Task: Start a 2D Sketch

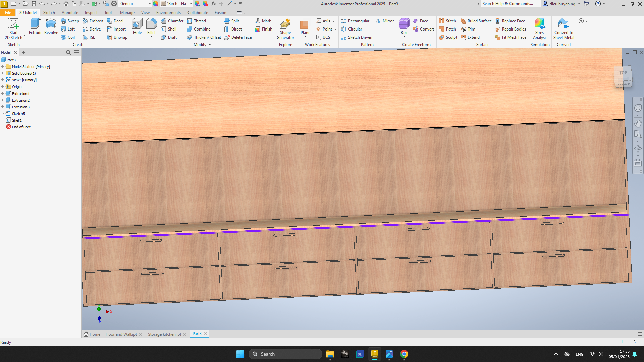Action: 14,29
